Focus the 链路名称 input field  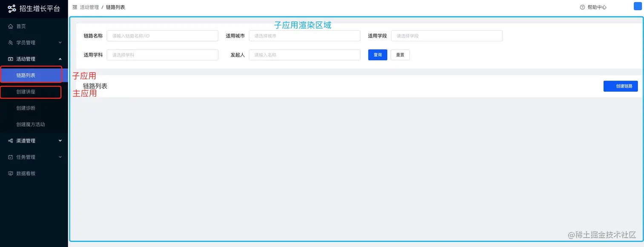162,36
